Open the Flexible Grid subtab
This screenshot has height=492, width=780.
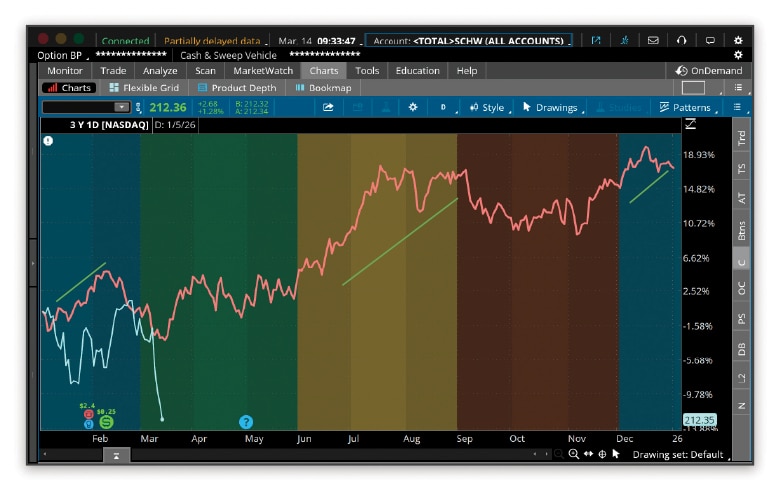144,88
